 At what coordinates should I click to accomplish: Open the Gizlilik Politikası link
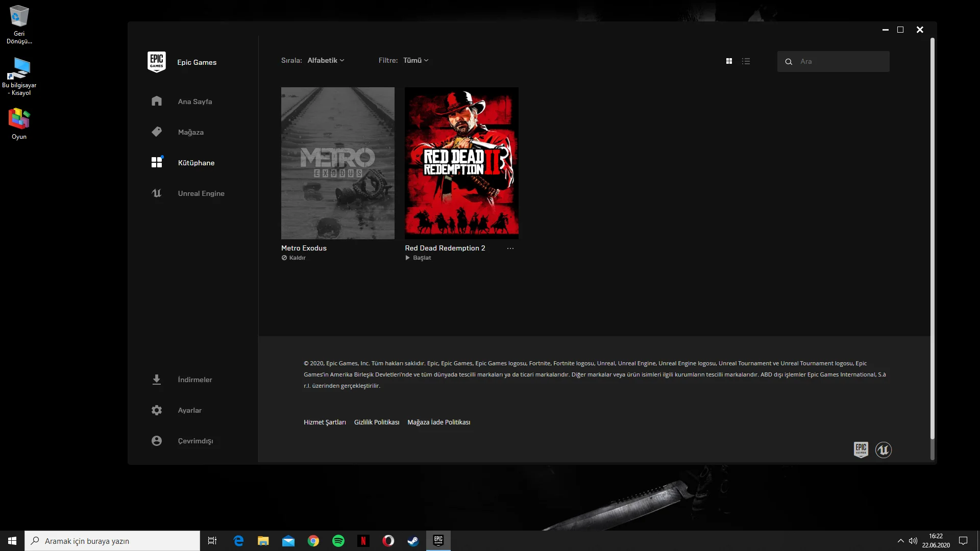[x=377, y=422]
